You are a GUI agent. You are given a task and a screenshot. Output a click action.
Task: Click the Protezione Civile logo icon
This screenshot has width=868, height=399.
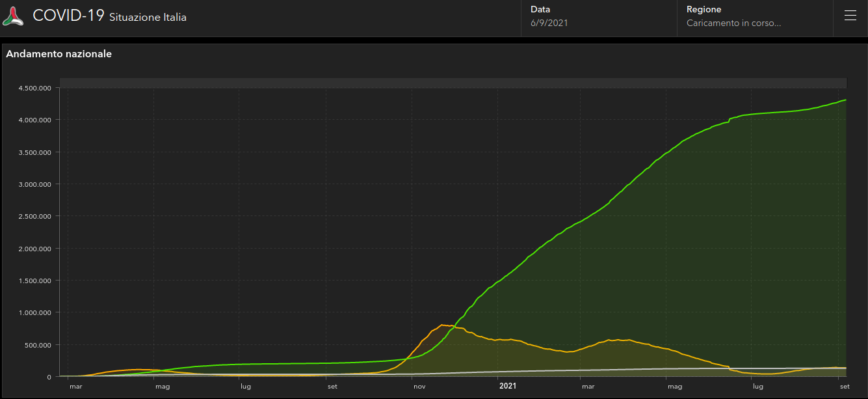(13, 16)
